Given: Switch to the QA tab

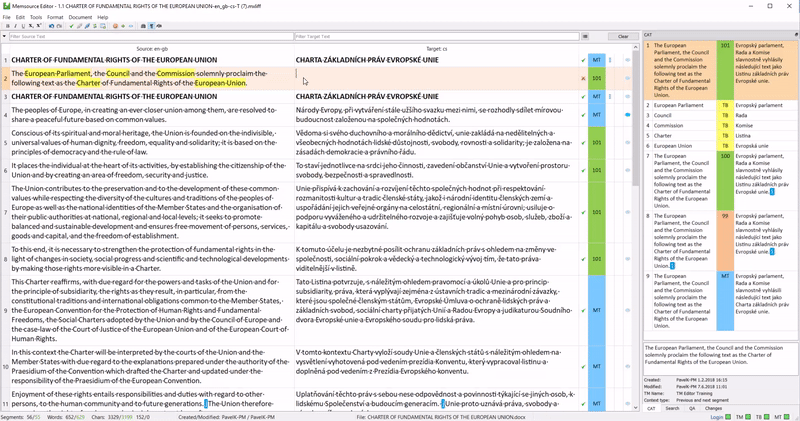Looking at the screenshot, I should [x=692, y=408].
